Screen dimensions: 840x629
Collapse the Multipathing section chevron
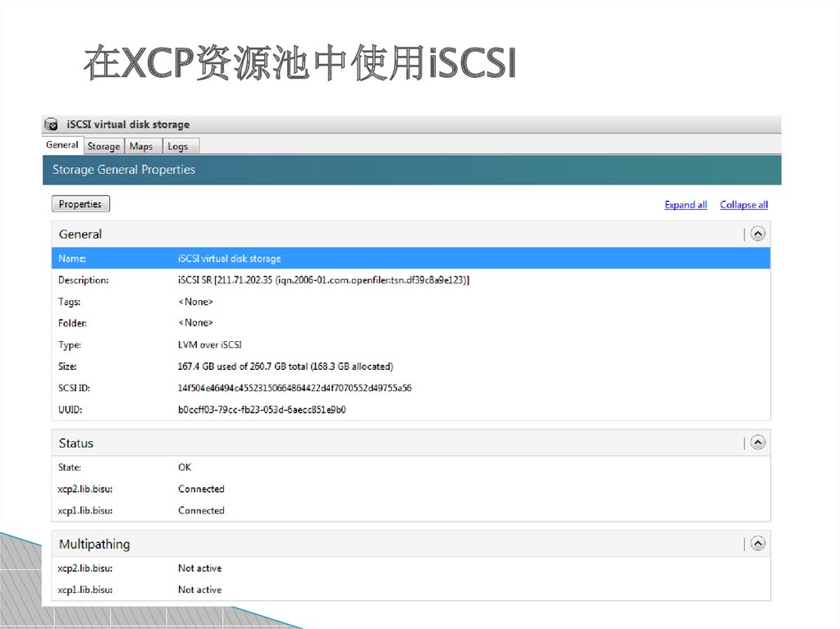coord(758,544)
